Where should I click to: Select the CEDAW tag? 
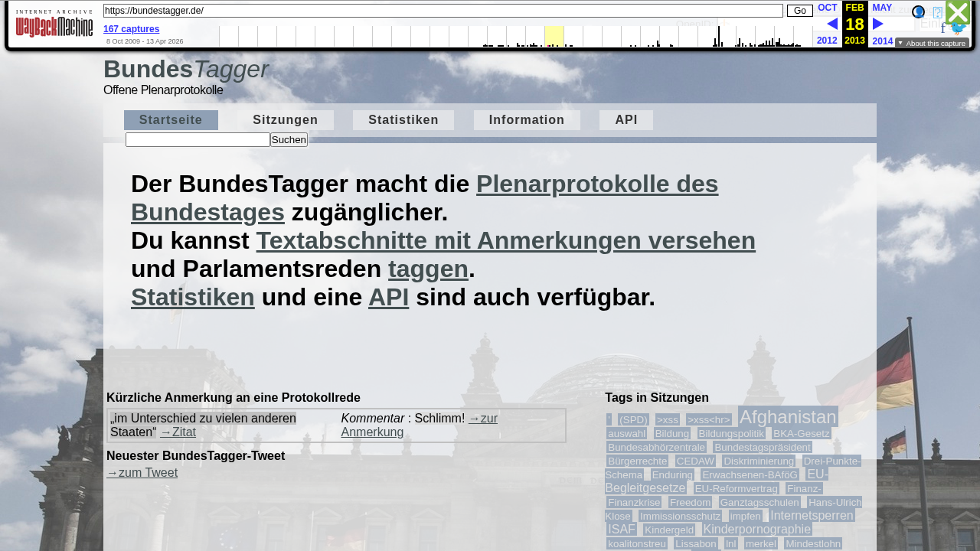coord(695,461)
